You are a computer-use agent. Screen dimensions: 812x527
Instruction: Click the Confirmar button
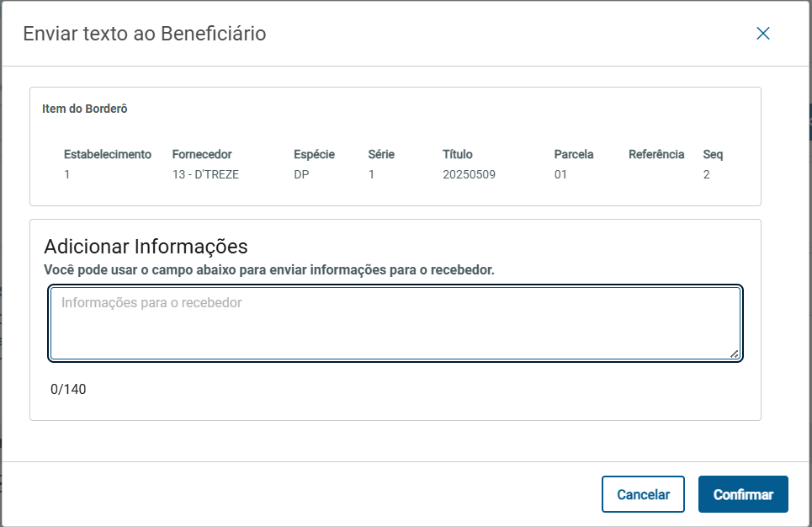(x=743, y=495)
